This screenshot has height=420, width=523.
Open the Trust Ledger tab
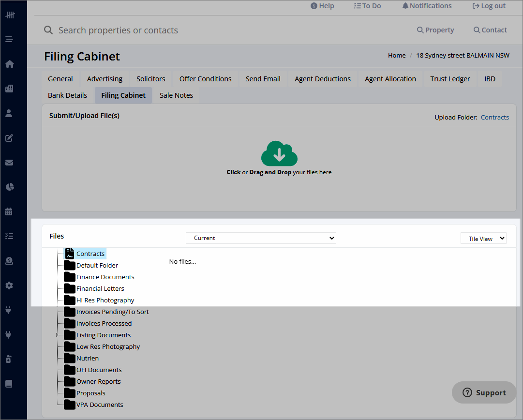pos(450,79)
